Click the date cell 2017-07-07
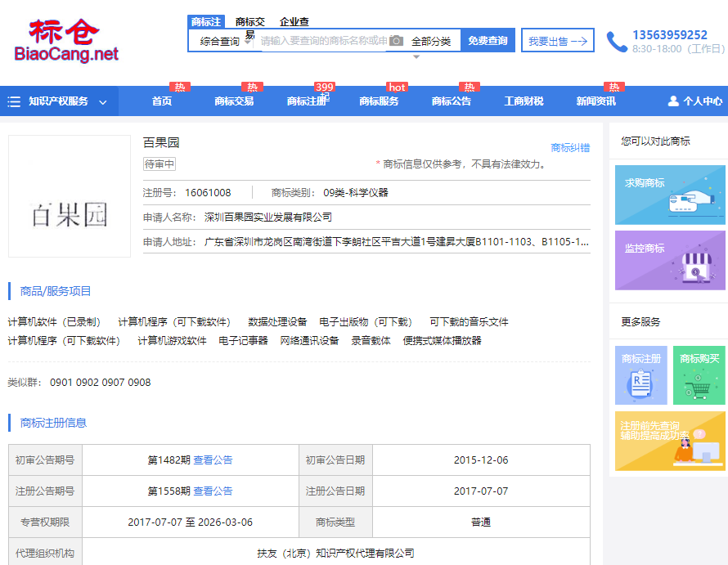 tap(481, 491)
